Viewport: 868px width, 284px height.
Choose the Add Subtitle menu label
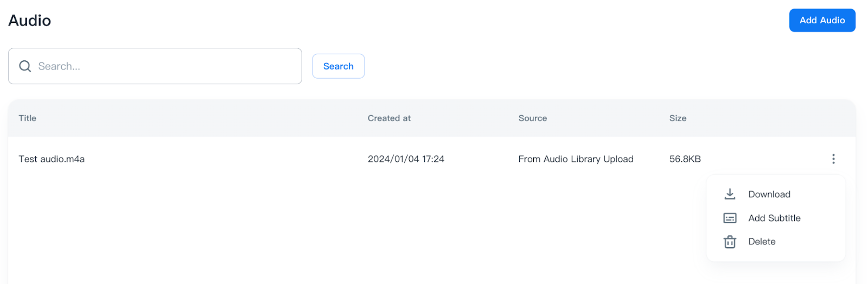pyautogui.click(x=774, y=218)
